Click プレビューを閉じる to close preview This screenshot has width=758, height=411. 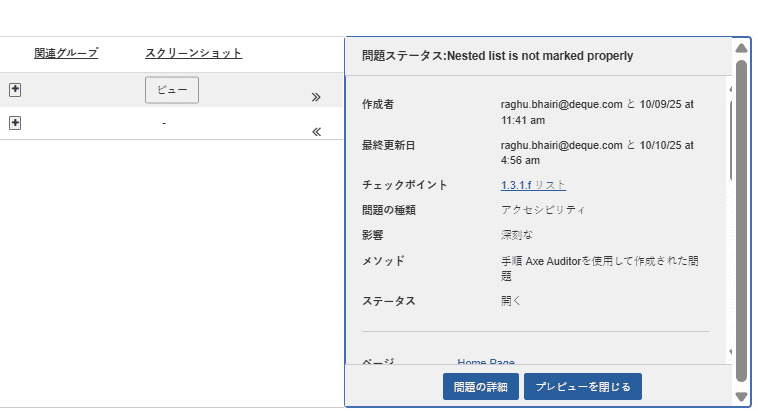[x=583, y=386]
